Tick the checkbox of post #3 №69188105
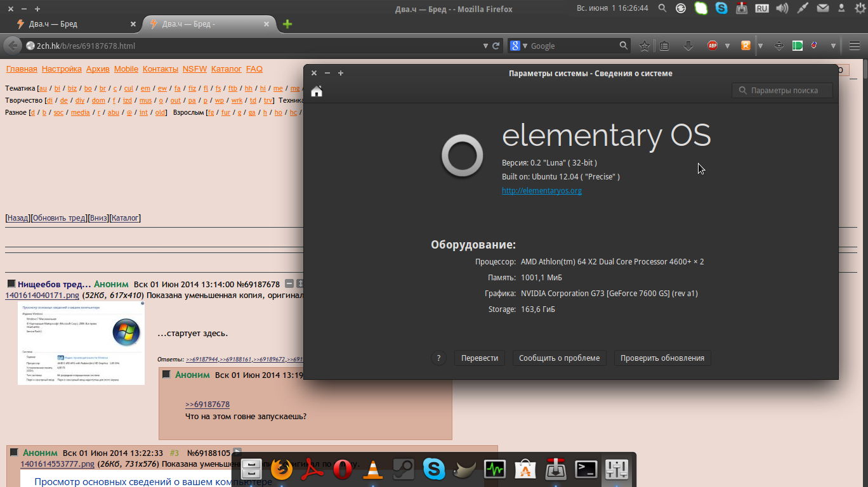868x487 pixels. tap(14, 453)
